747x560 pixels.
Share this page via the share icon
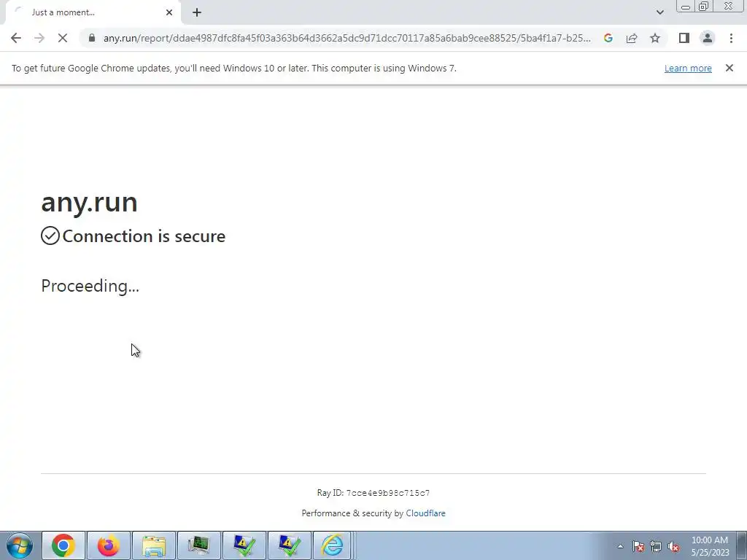(x=632, y=38)
